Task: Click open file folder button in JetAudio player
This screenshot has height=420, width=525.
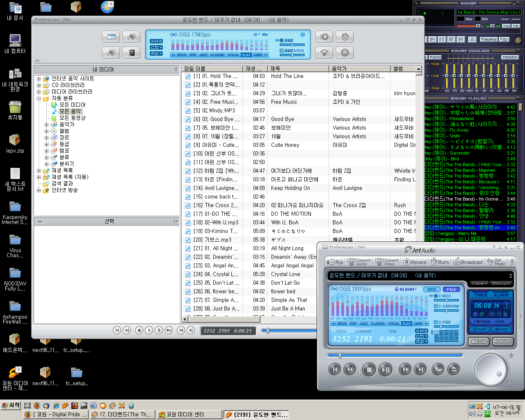Action: (x=438, y=370)
